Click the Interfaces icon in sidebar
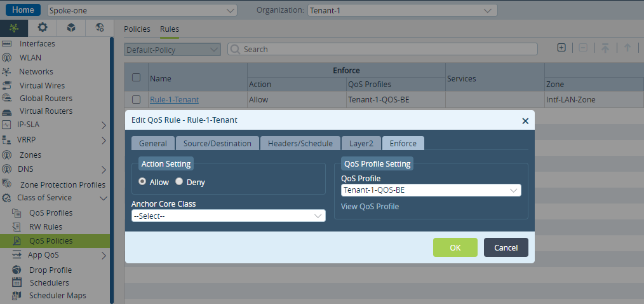Viewport: 644px width, 304px height. 6,44
